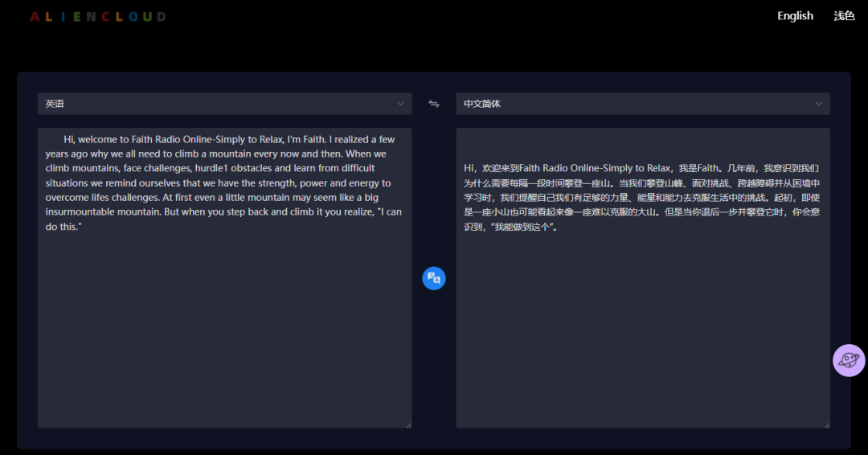Click "Faith Radio Online-Simply" in Chinese output

click(x=575, y=168)
